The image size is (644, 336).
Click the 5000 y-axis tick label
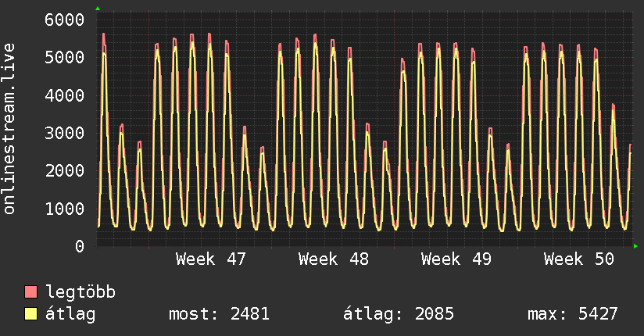pyautogui.click(x=64, y=57)
